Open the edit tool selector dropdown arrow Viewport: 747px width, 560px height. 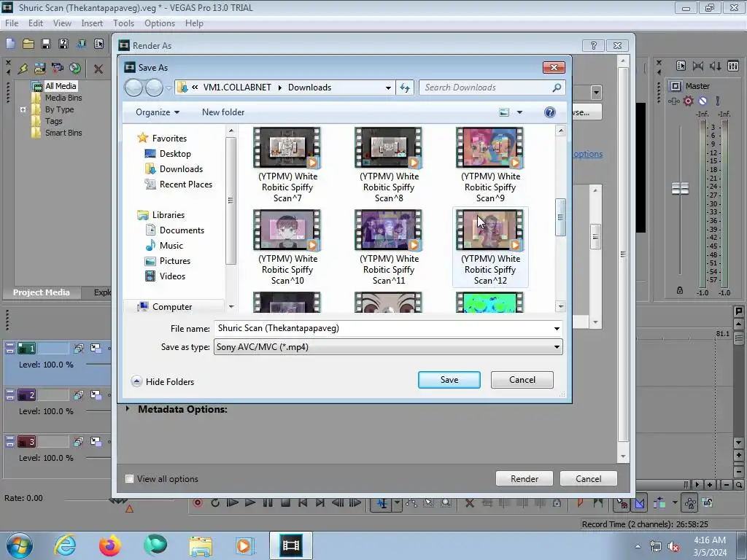point(397,503)
